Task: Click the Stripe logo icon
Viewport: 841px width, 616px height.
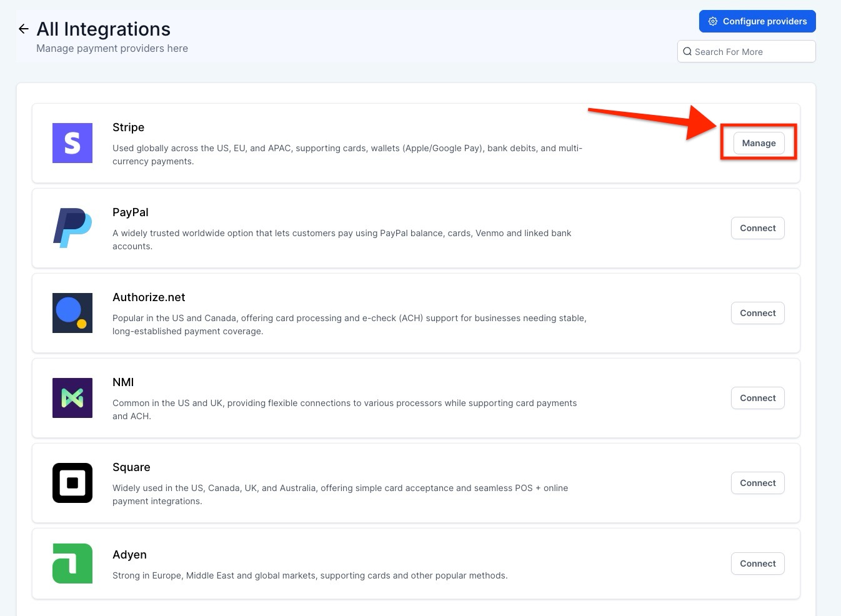Action: 72,143
